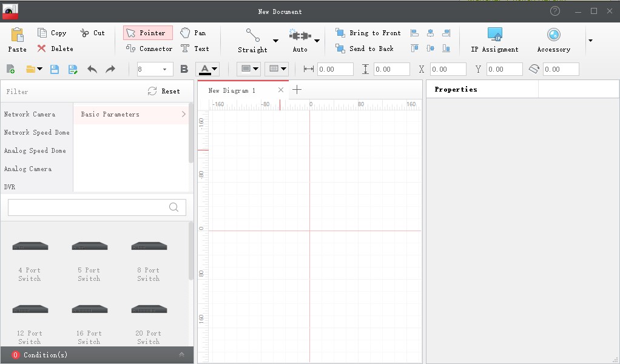This screenshot has height=364, width=620.
Task: Select the Pointer tool
Action: coord(147,32)
